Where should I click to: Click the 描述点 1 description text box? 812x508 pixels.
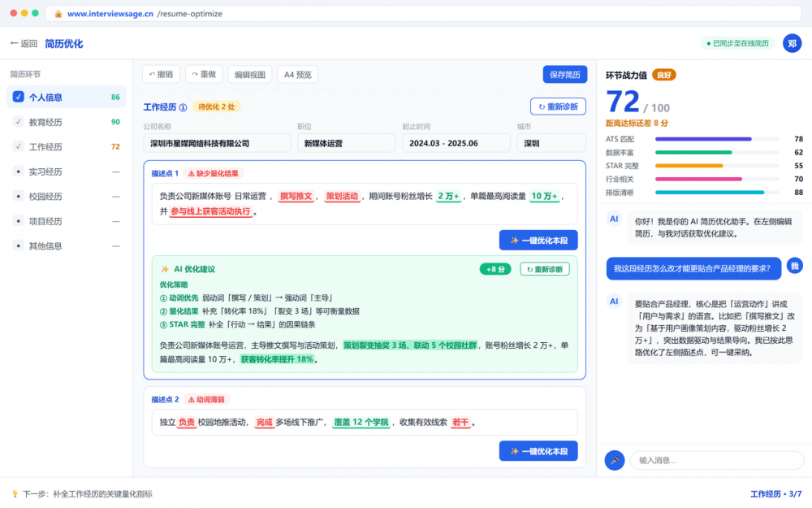point(365,204)
